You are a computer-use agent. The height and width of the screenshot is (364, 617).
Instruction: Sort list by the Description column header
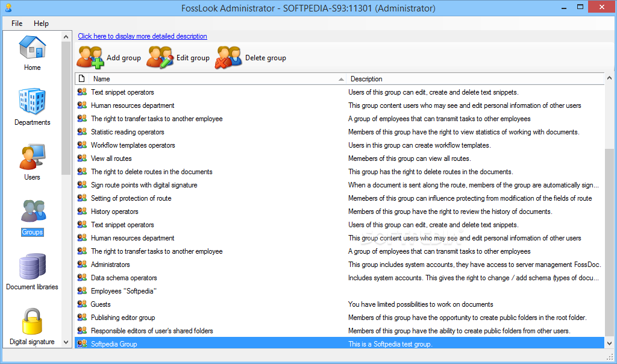475,79
